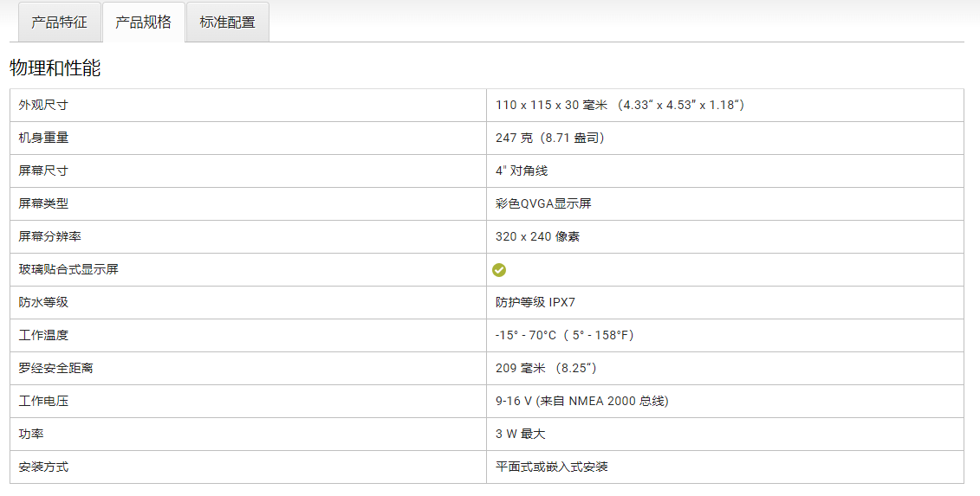The image size is (980, 496).
Task: Click the 玻璃贴合式显示屏 row label
Action: click(68, 269)
